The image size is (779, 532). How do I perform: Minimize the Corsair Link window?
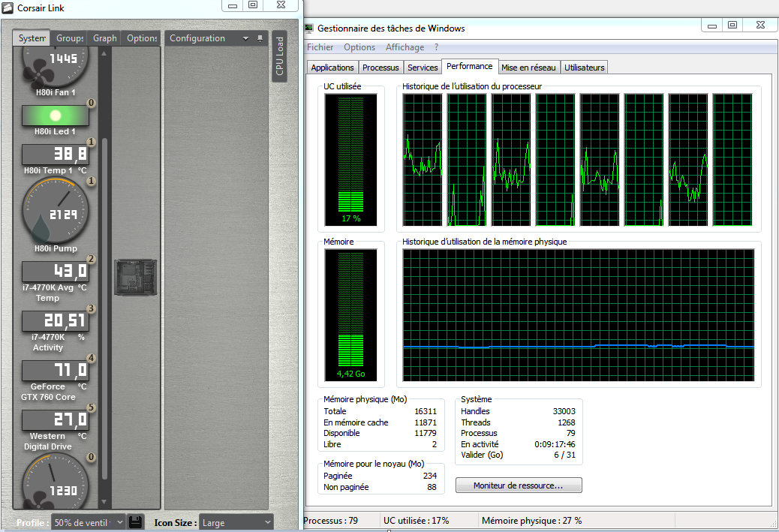(x=233, y=5)
